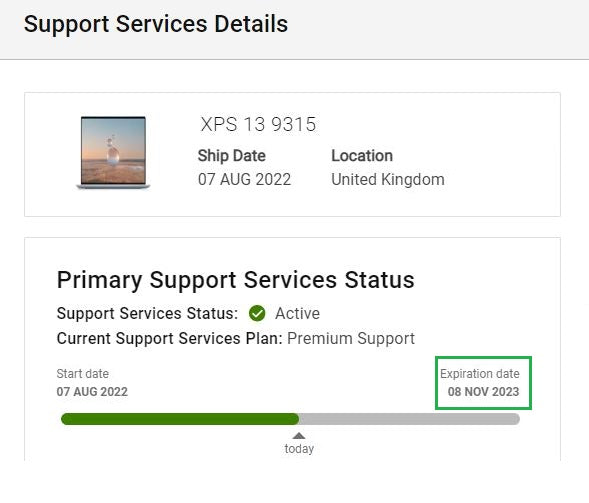Click the today triangle marker
The height and width of the screenshot is (503, 589).
299,435
